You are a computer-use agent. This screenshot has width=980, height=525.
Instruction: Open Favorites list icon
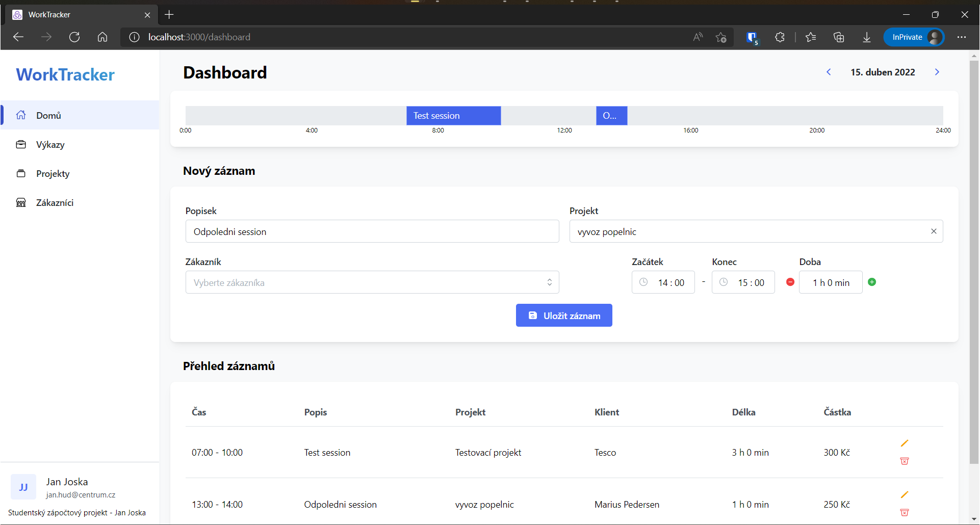click(x=811, y=37)
